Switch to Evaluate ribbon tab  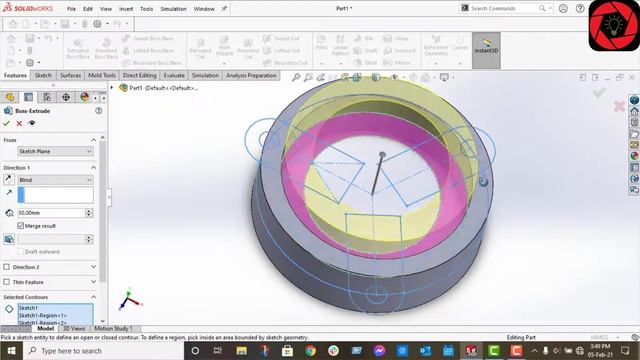(174, 76)
